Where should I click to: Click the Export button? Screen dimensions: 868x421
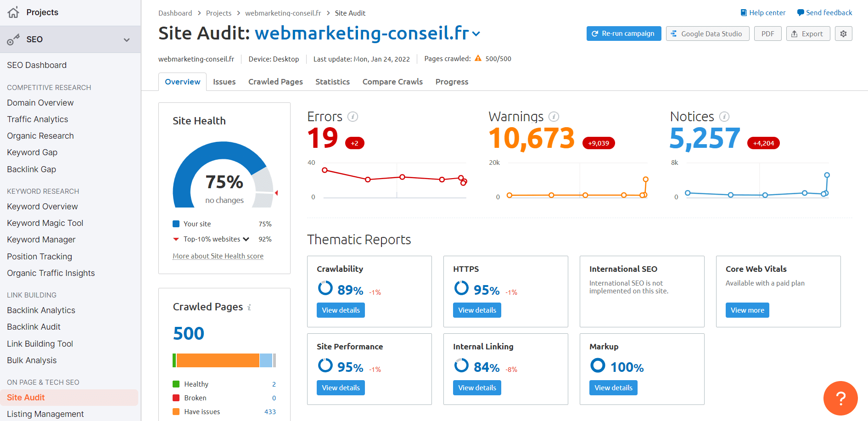click(808, 34)
